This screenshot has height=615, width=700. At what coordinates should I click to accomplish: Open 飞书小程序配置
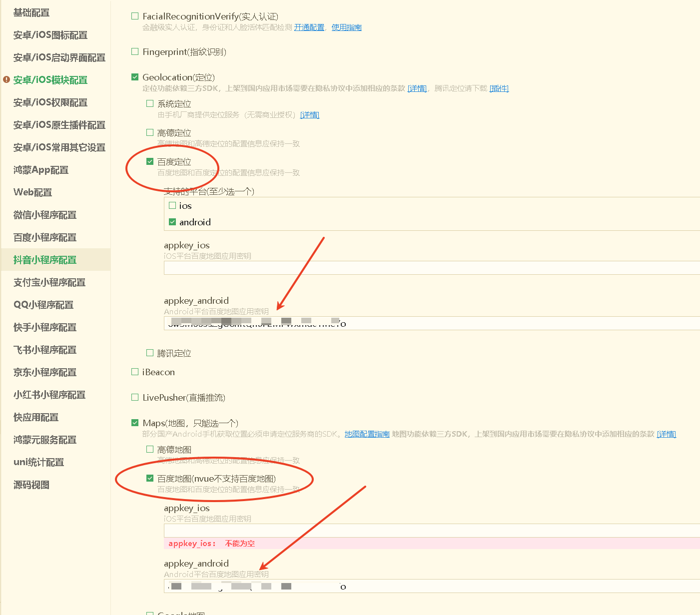(x=45, y=350)
